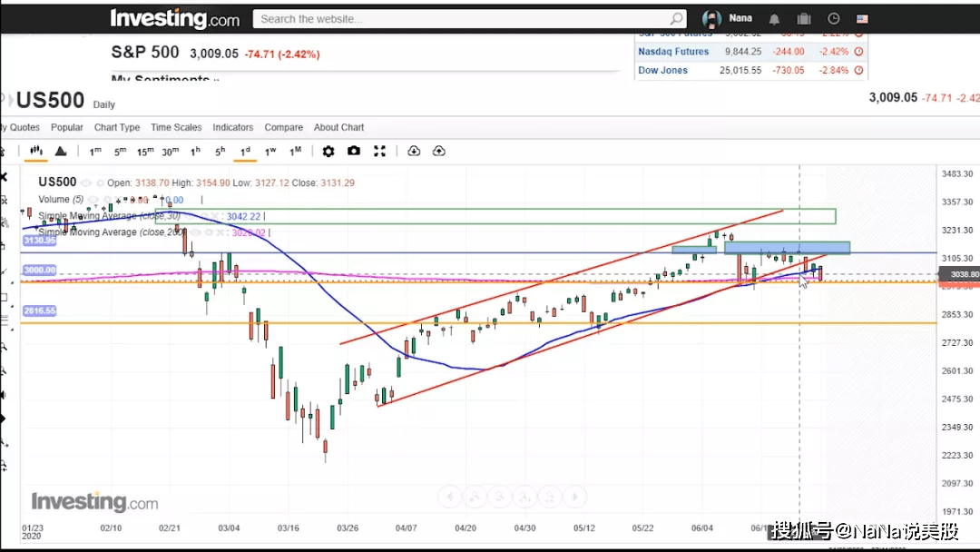Hide the 200-period Simple Moving Average
Screen dimensions: 980x552
[196, 232]
